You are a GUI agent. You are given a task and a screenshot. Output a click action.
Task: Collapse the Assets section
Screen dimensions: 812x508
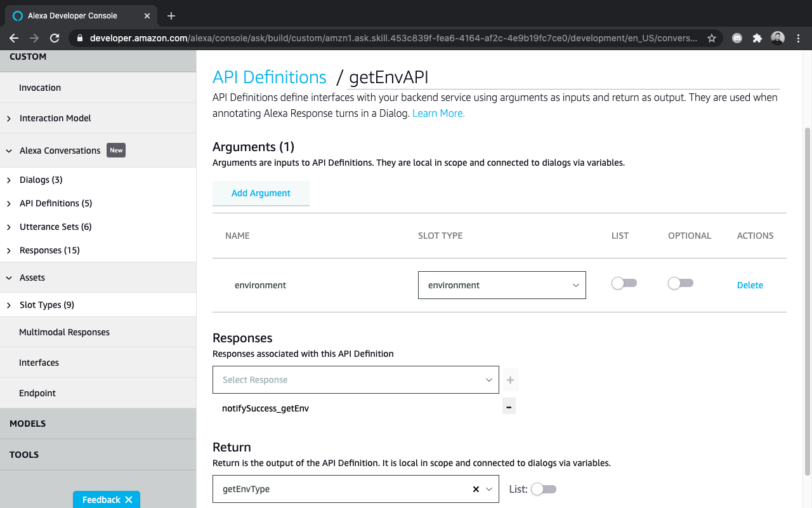[x=9, y=277]
